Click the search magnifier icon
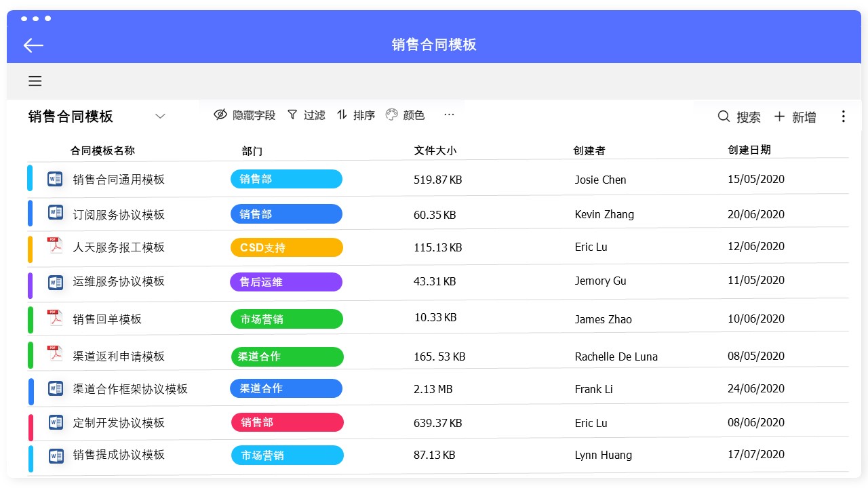The image size is (868, 488). pos(724,117)
